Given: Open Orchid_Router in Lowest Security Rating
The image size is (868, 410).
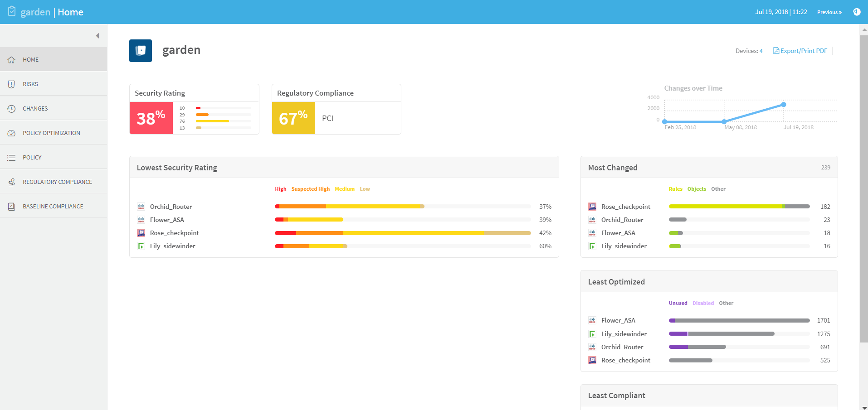Looking at the screenshot, I should [171, 207].
